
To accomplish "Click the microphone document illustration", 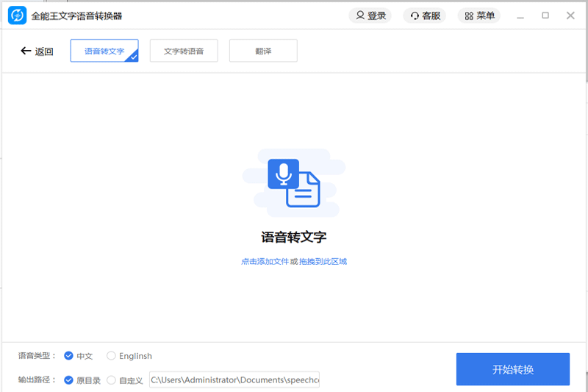I will pyautogui.click(x=294, y=182).
